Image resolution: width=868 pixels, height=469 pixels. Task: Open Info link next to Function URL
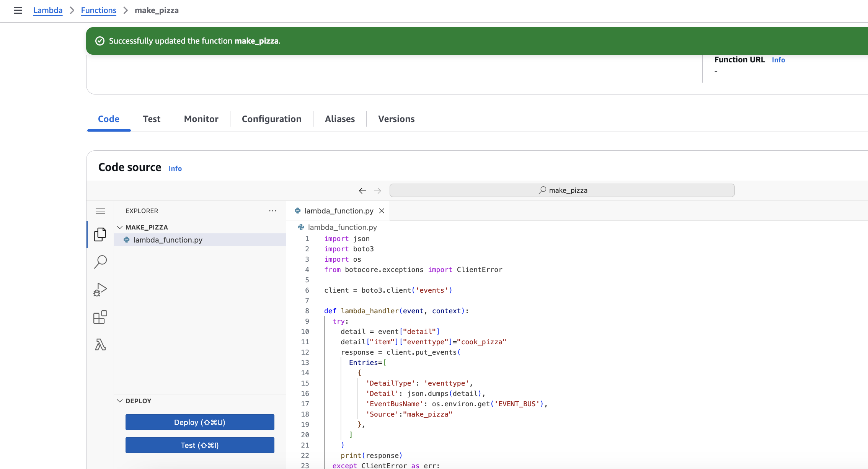[x=778, y=60]
